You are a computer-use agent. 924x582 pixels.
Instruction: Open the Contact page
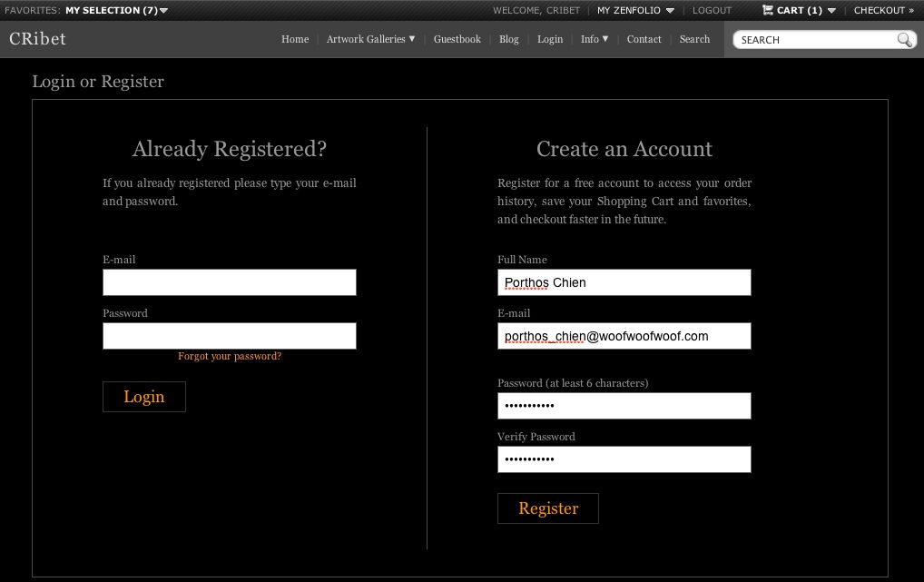pyautogui.click(x=644, y=39)
